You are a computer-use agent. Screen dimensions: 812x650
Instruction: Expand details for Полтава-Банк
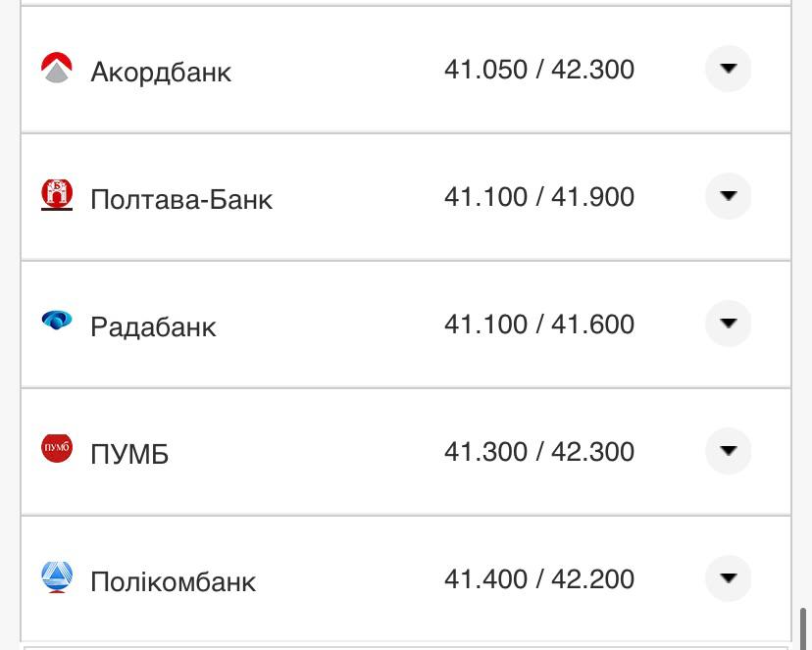tap(728, 195)
